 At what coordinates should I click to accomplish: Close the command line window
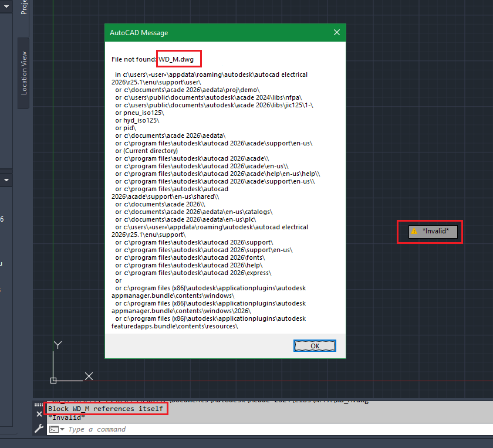coord(39,414)
